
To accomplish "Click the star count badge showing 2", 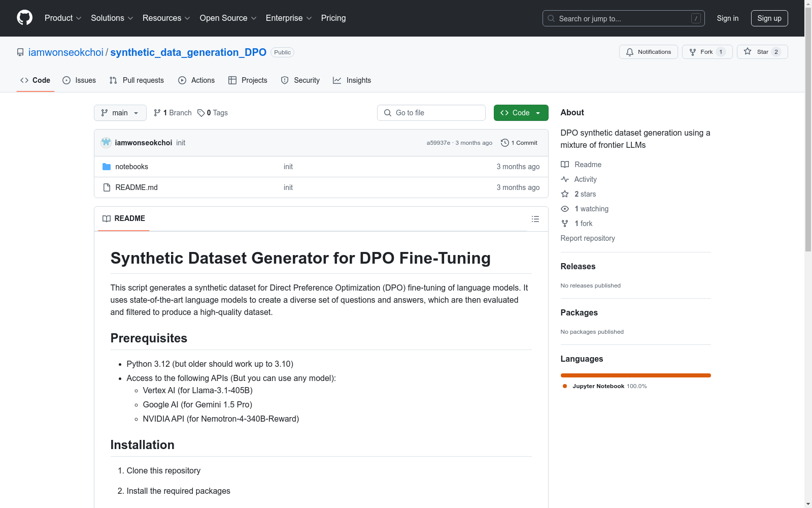I will 776,52.
